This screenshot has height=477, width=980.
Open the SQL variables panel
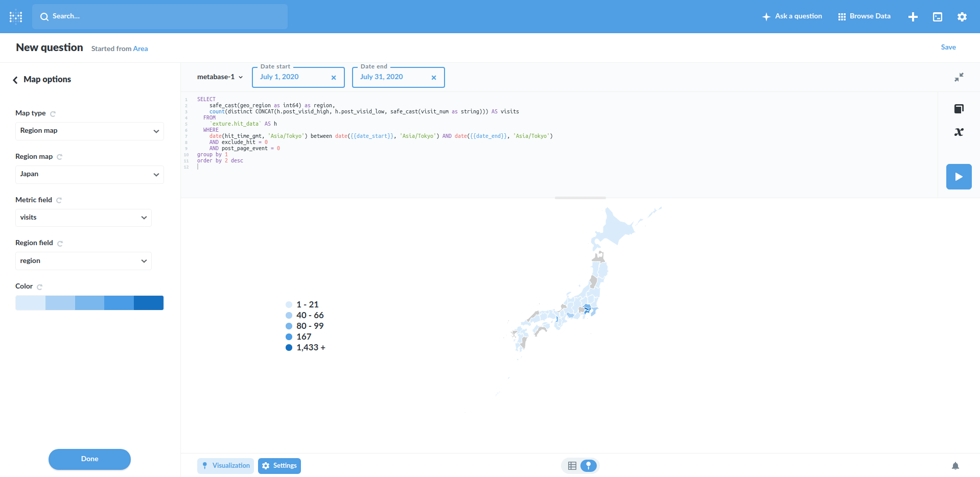point(959,132)
